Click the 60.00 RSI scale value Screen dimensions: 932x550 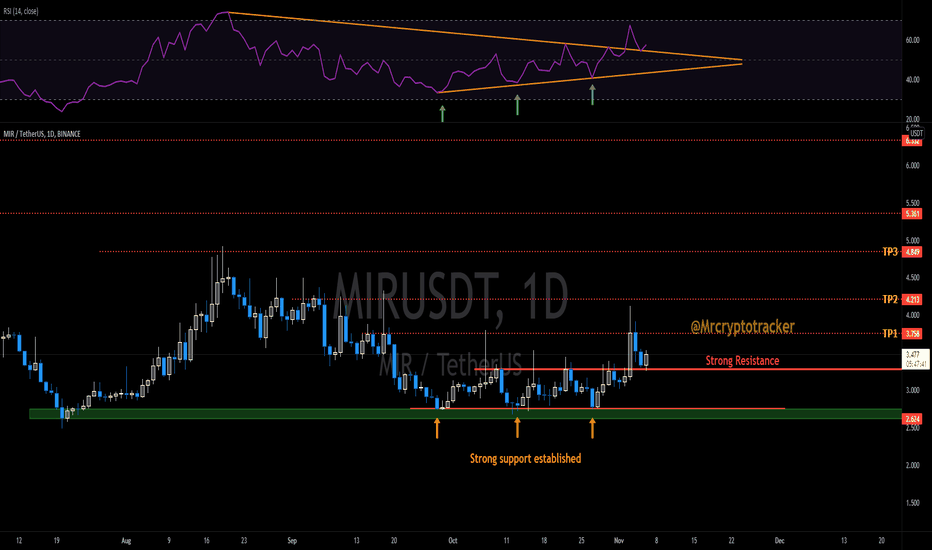click(912, 40)
